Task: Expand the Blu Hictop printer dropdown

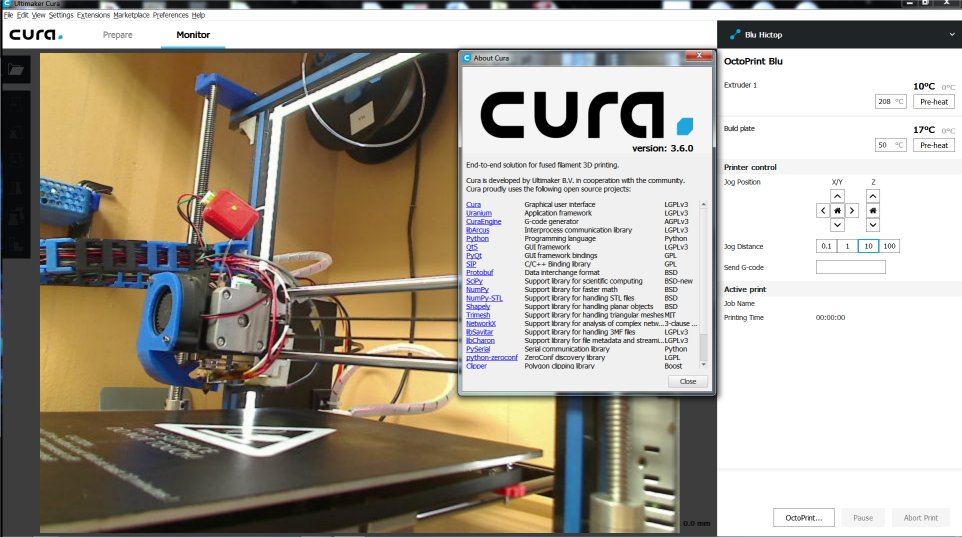Action: pyautogui.click(x=950, y=35)
